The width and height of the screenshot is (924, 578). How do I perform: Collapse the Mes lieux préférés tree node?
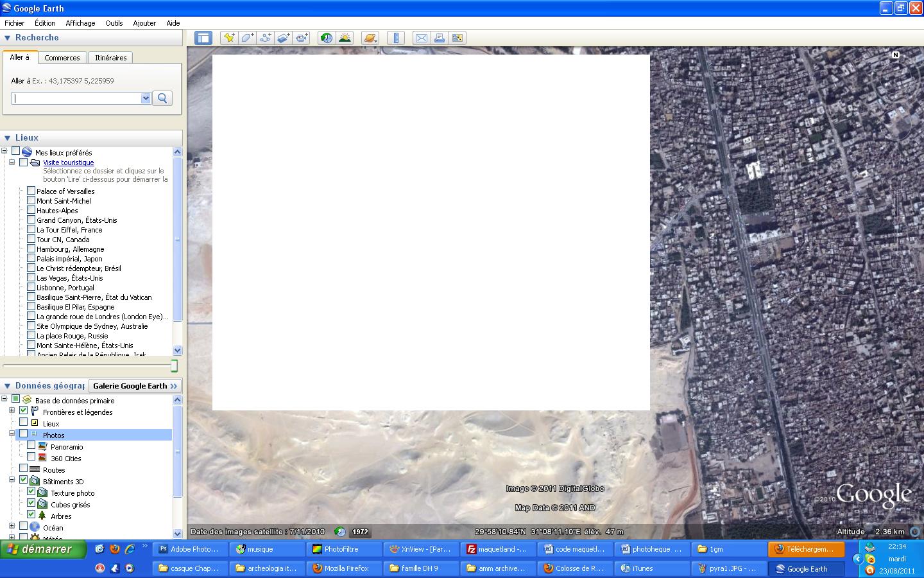(4, 152)
